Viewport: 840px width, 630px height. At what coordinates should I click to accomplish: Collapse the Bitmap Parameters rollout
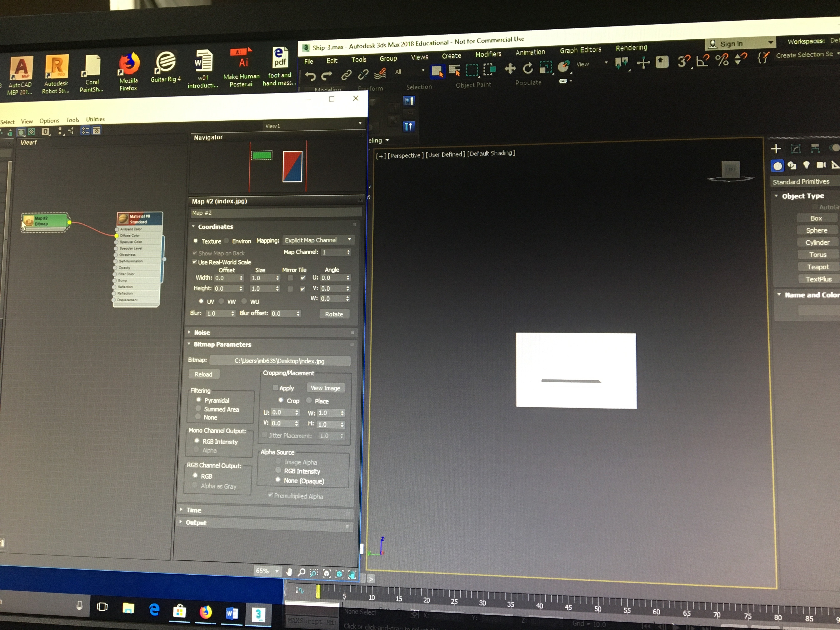pos(189,344)
